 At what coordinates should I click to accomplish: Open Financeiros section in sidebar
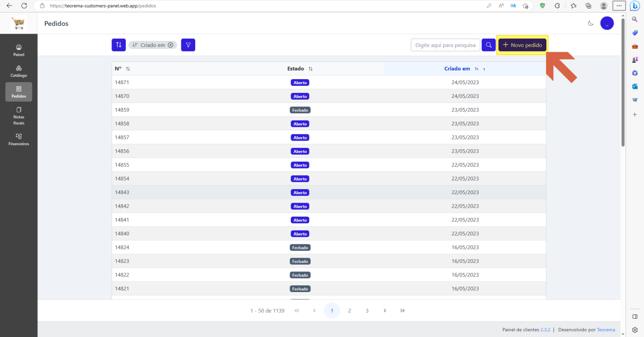[x=19, y=140]
